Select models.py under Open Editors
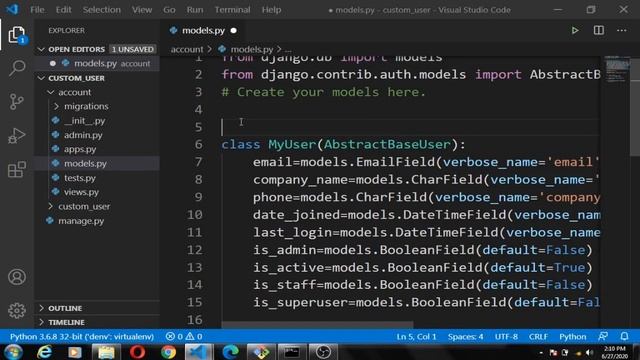 click(x=97, y=64)
